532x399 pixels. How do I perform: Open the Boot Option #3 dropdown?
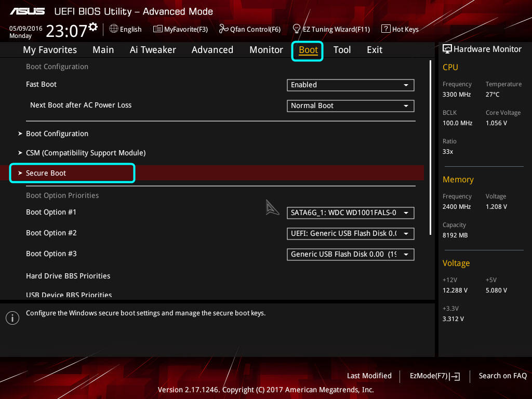[351, 254]
